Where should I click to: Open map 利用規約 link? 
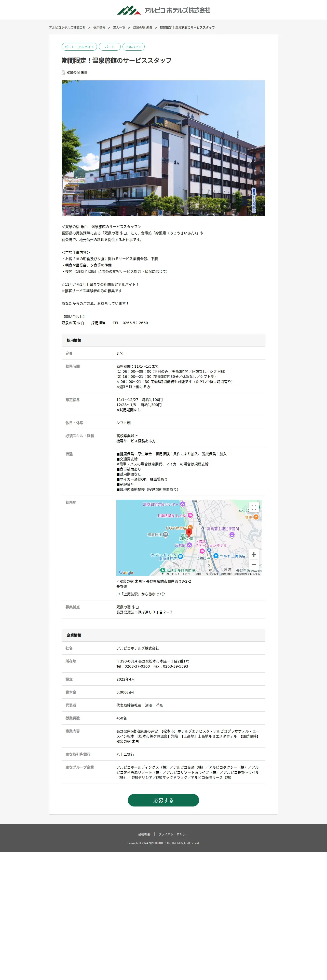coord(226,574)
